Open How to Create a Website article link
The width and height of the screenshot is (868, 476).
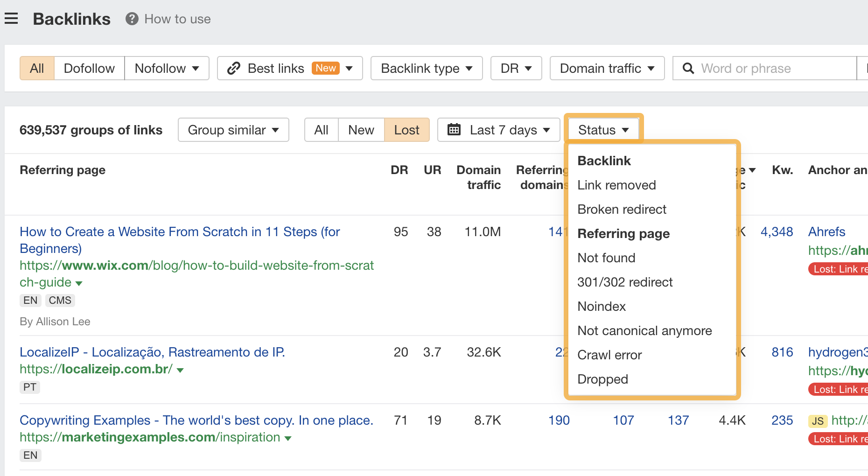click(180, 240)
